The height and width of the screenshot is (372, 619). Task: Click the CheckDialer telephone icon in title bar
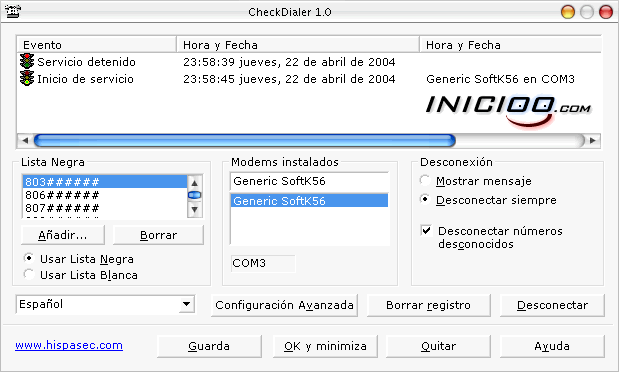coord(13,11)
